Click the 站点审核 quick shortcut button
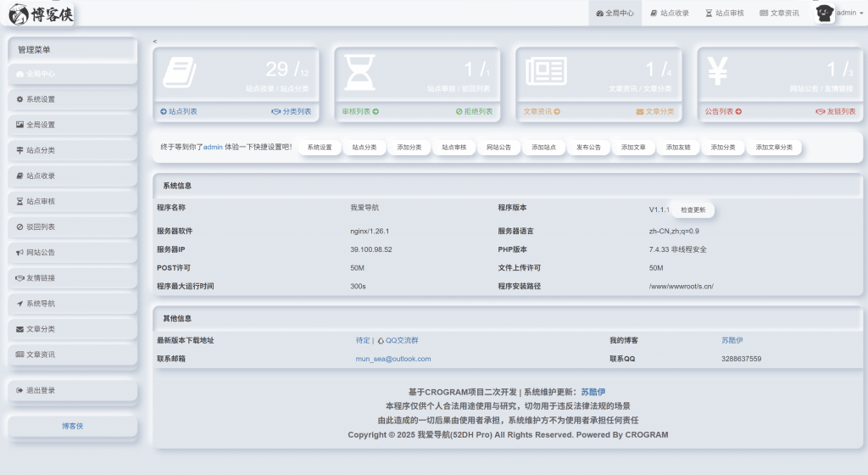This screenshot has width=868, height=475. tap(454, 148)
